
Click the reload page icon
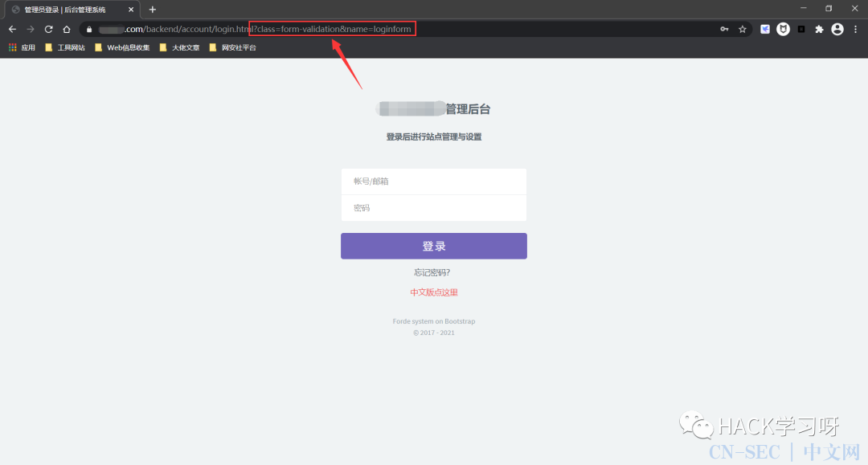[x=48, y=29]
